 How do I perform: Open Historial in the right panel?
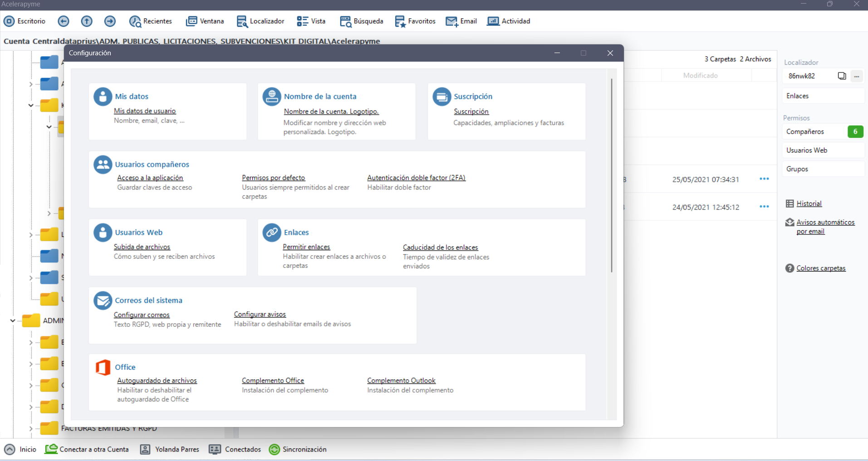(809, 204)
